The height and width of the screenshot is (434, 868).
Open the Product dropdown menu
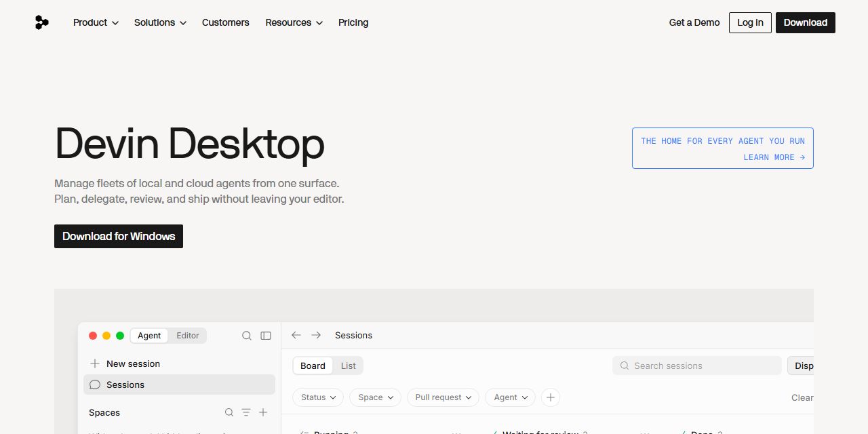[96, 22]
